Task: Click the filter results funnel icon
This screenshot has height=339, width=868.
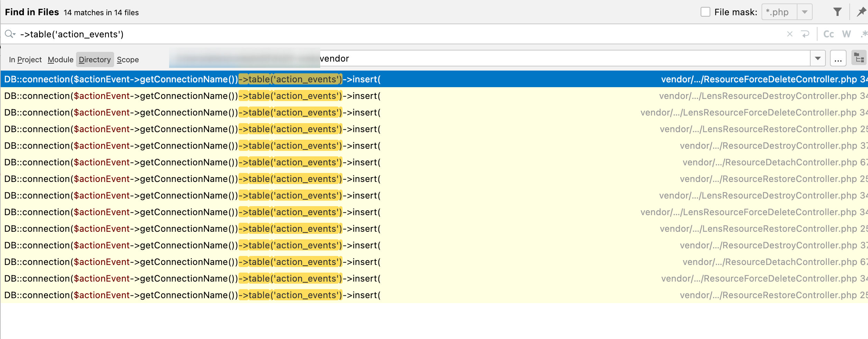Action: pos(838,11)
